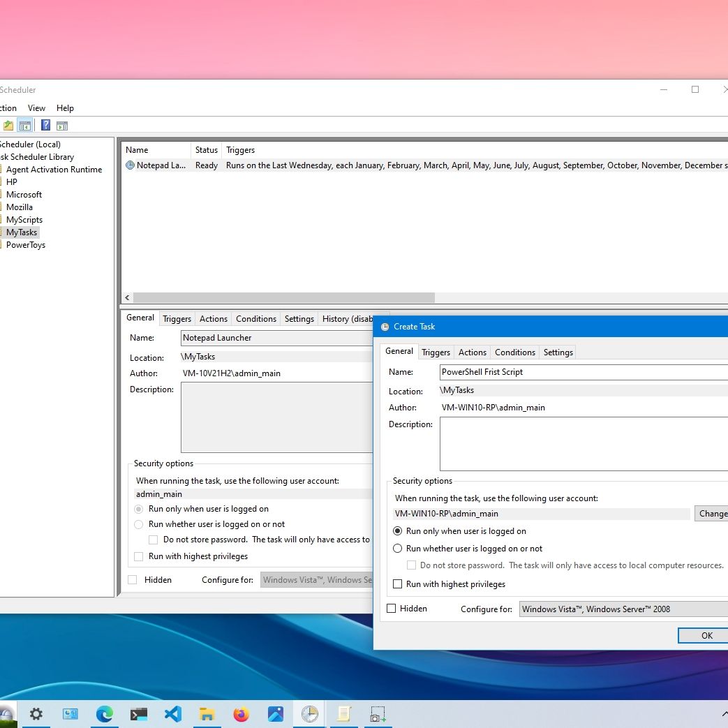
Task: Open Visual Studio Code from the taskbar
Action: [x=173, y=714]
